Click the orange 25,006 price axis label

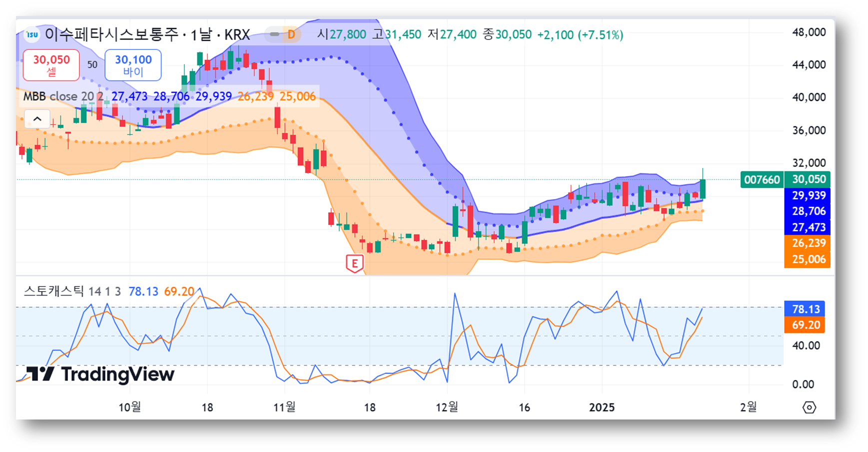[x=807, y=259]
